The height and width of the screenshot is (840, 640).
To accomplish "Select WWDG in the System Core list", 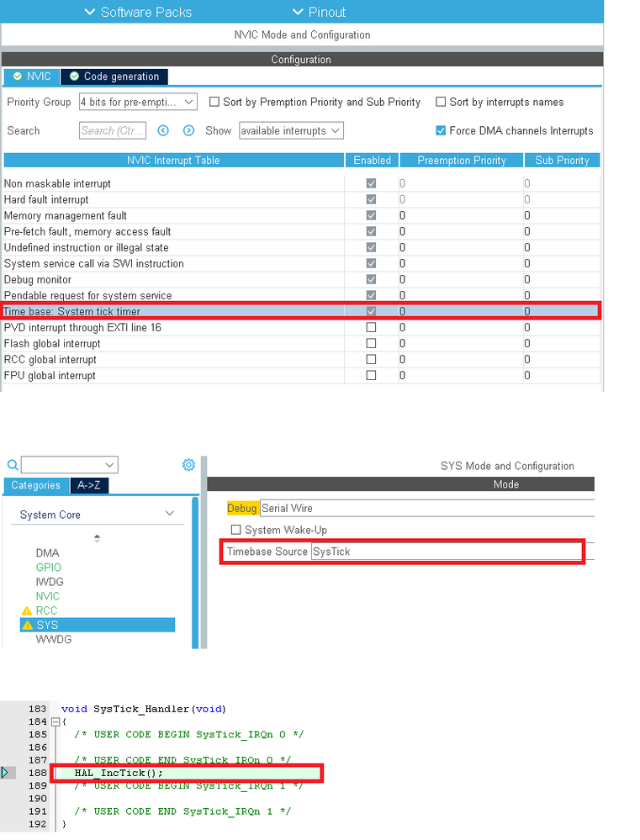I will [x=54, y=640].
